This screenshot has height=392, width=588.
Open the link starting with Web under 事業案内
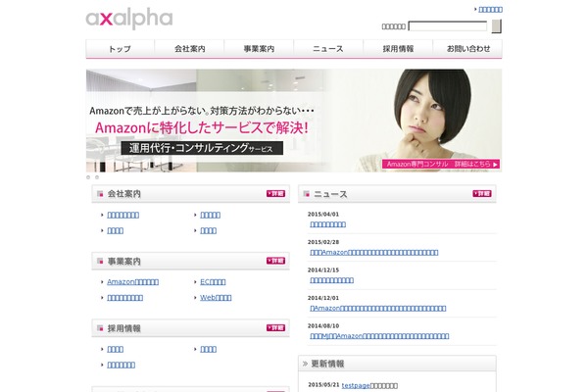[216, 298]
